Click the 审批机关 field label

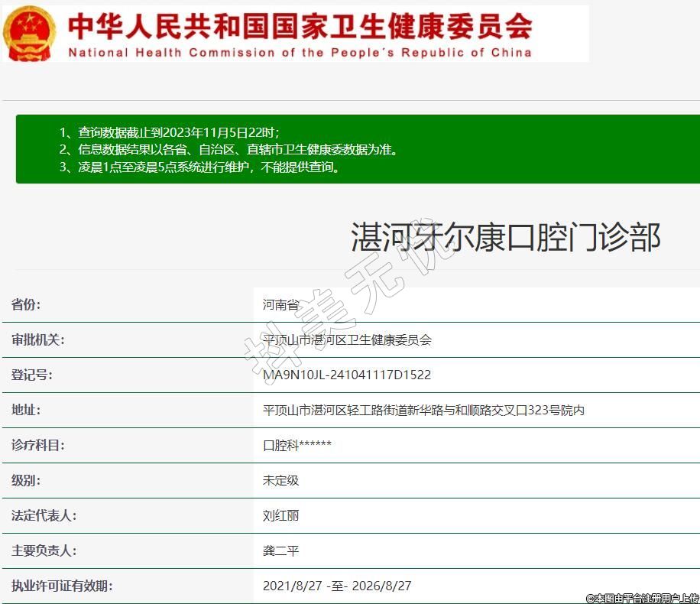pyautogui.click(x=37, y=339)
